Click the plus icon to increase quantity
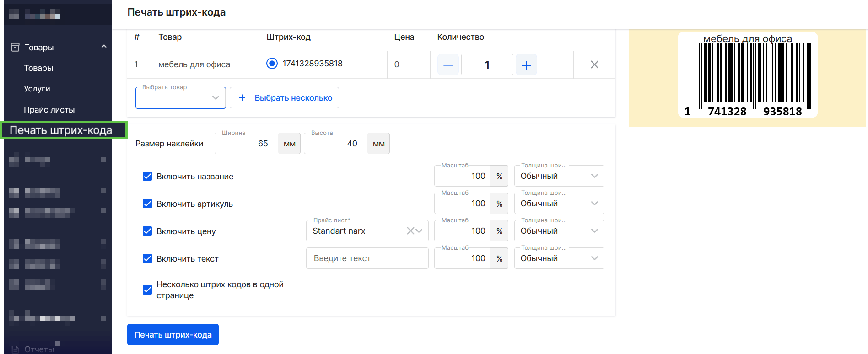868x354 pixels. pyautogui.click(x=526, y=65)
